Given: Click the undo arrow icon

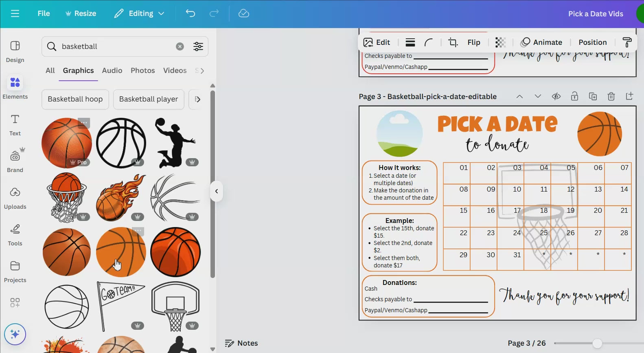Looking at the screenshot, I should point(190,13).
